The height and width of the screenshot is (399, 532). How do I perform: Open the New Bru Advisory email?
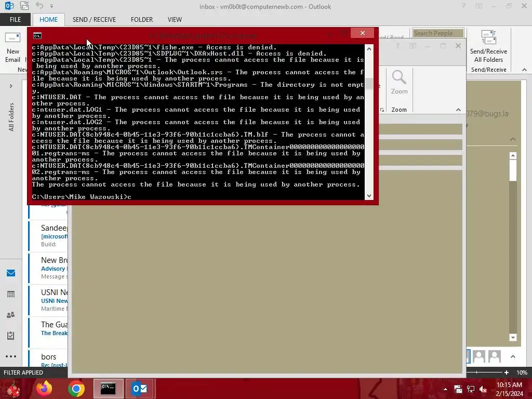pos(48,268)
